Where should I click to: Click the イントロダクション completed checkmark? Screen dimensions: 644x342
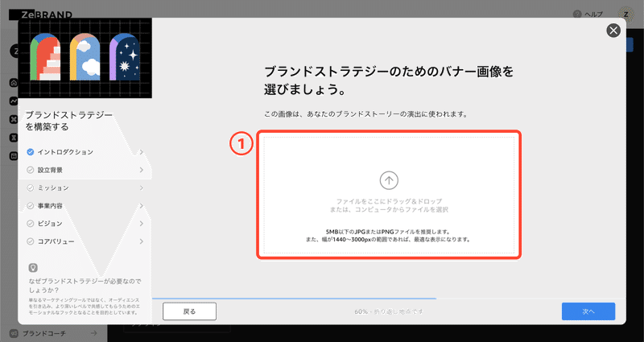(x=30, y=152)
